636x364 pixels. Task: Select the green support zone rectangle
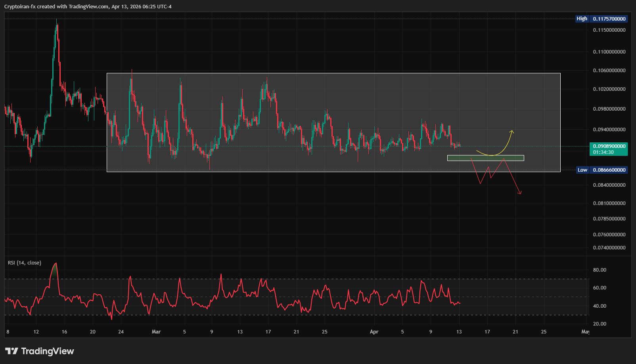coord(485,158)
